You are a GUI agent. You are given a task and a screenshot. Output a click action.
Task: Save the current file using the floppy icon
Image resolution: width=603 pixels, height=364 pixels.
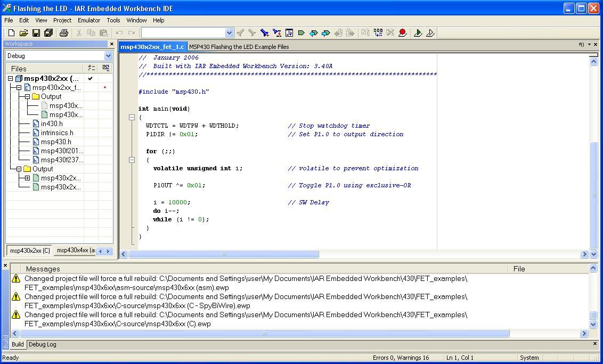coord(36,33)
